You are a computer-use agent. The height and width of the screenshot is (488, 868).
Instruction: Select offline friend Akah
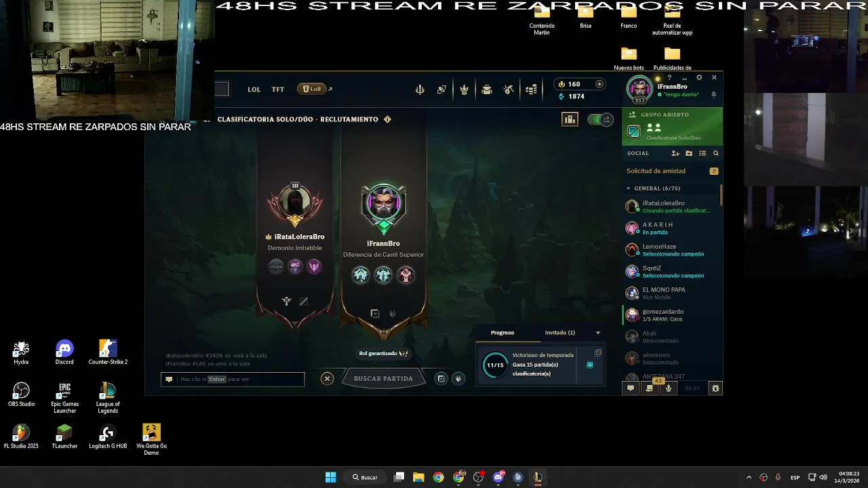[672, 337]
